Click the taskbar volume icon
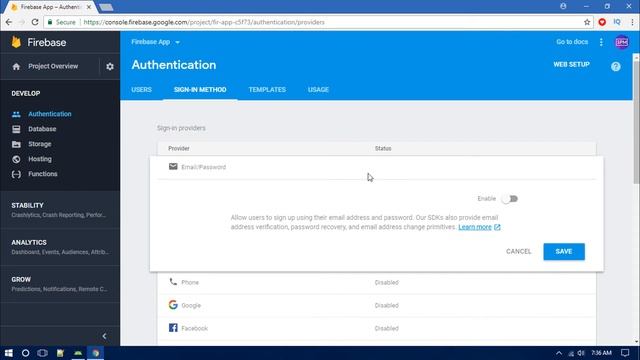The height and width of the screenshot is (360, 640). tap(581, 353)
